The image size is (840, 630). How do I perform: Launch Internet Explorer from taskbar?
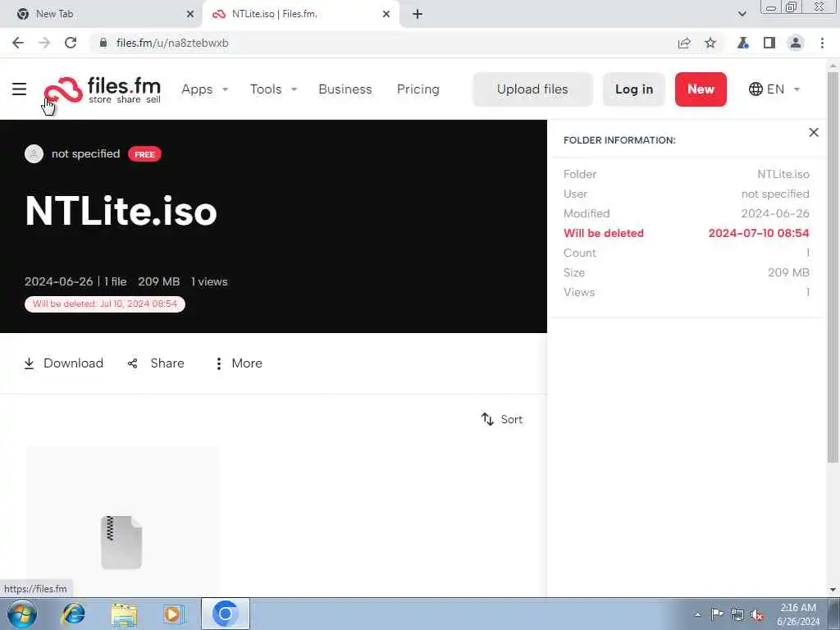click(x=73, y=614)
